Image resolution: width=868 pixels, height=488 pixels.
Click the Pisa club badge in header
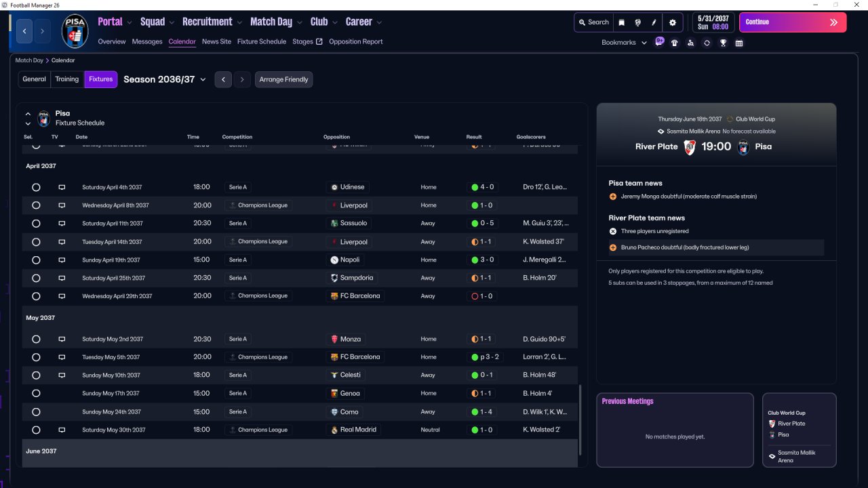tap(75, 31)
